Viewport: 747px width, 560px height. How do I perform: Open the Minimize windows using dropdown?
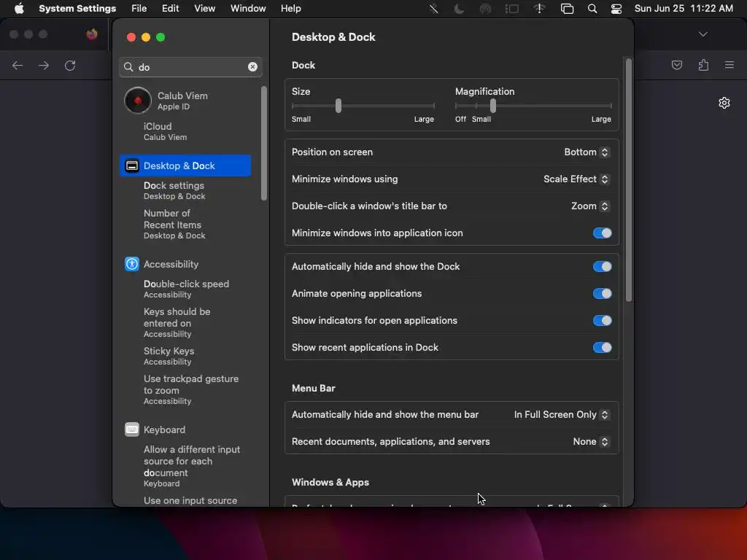tap(576, 179)
